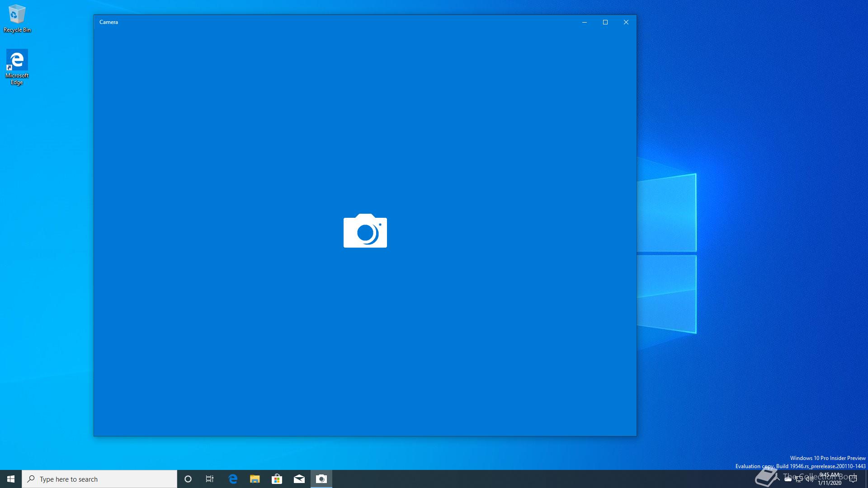Screen dimensions: 868x488
Task: Open the clock showing 1/11/2020
Action: click(x=830, y=479)
